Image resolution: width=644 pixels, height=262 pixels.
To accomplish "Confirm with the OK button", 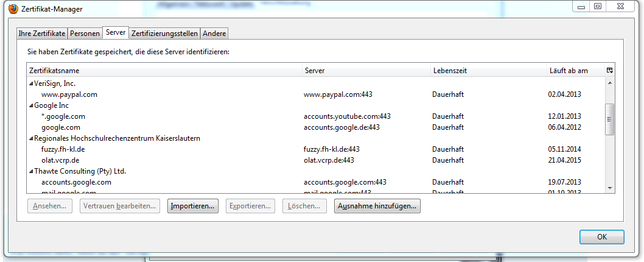I will coord(602,237).
